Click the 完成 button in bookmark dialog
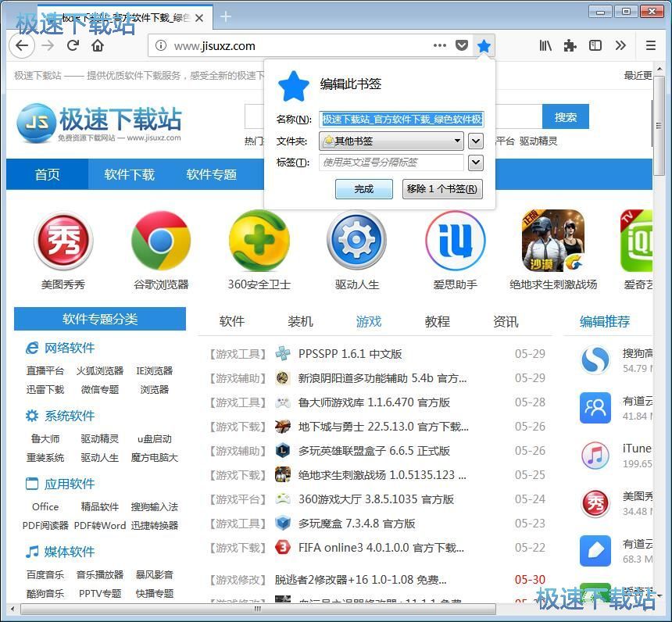Viewport: 672px width, 622px height. [363, 189]
